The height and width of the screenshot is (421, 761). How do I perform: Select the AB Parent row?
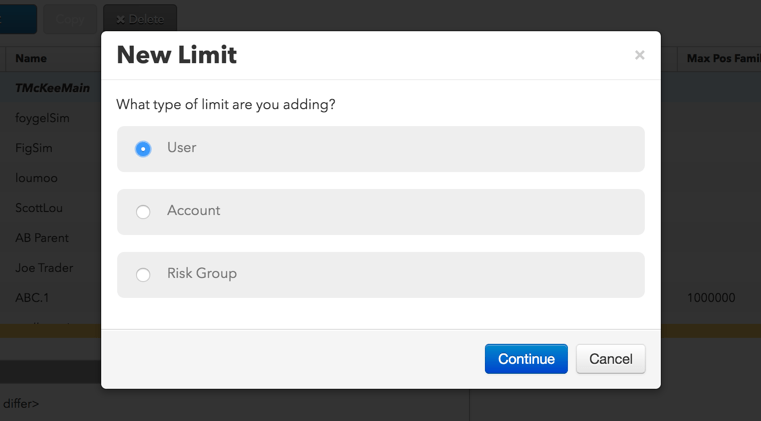50,238
